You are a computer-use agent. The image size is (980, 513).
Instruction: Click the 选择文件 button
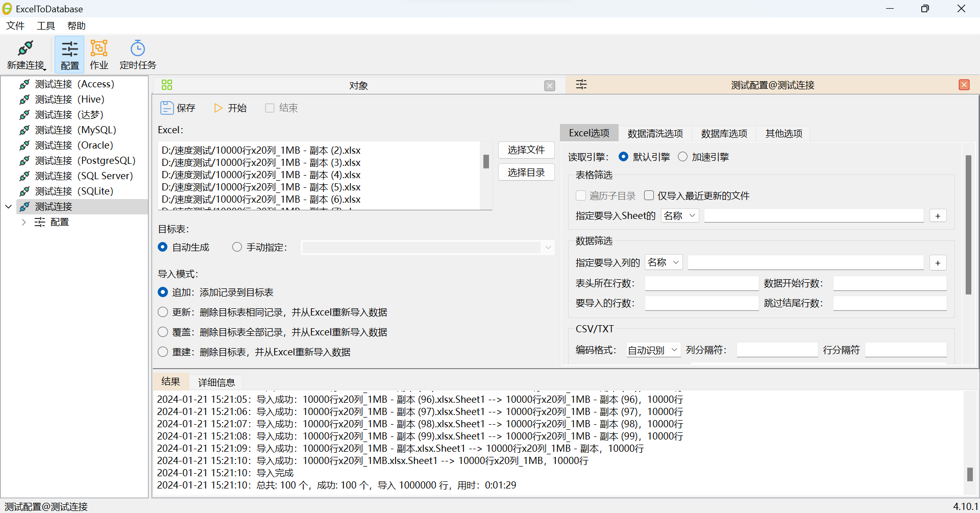526,150
